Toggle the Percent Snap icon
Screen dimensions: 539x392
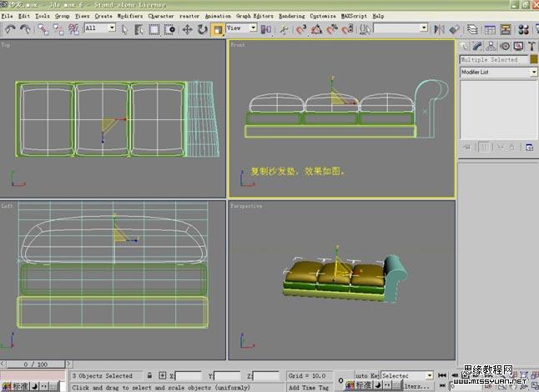(332, 30)
